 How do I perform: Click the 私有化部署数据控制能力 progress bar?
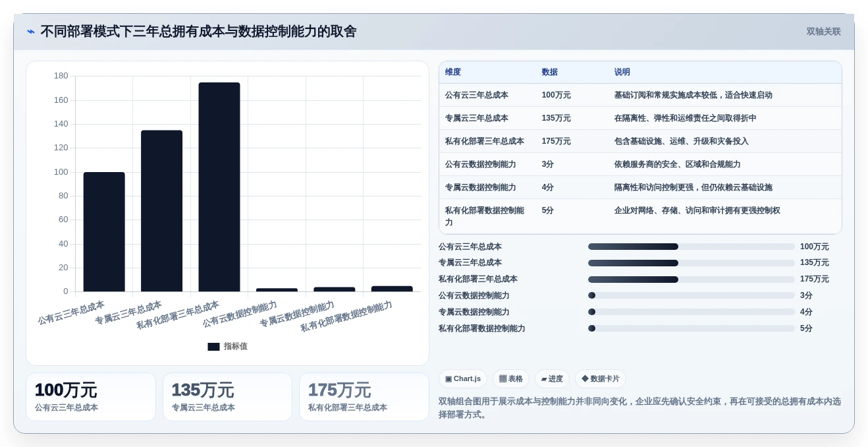pyautogui.click(x=692, y=328)
